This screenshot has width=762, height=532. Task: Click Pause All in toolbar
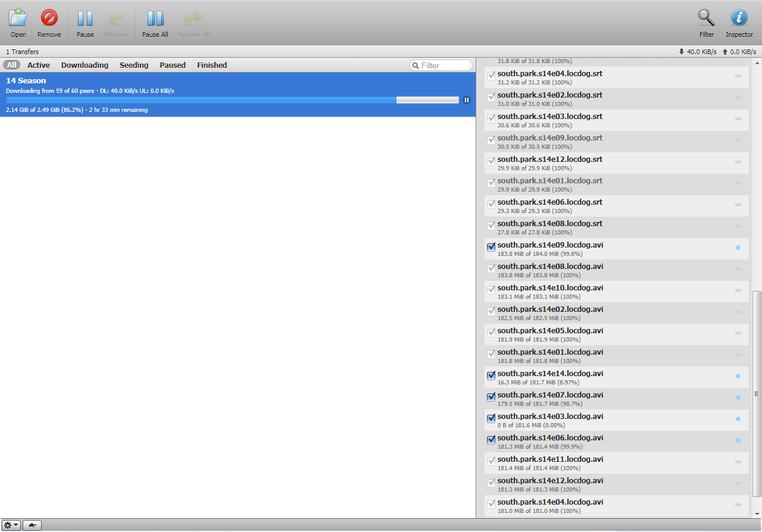pos(155,23)
